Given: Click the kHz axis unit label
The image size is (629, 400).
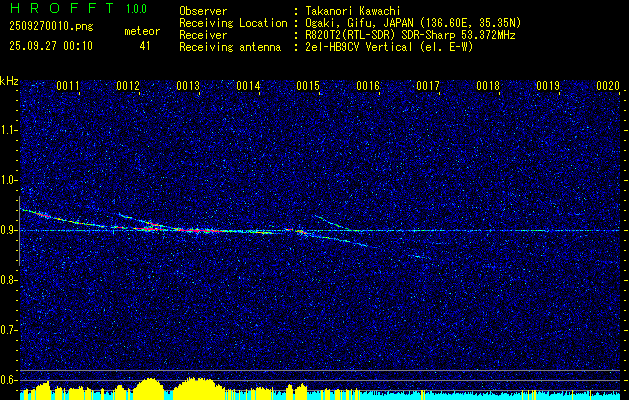Looking at the screenshot, I should (x=9, y=81).
